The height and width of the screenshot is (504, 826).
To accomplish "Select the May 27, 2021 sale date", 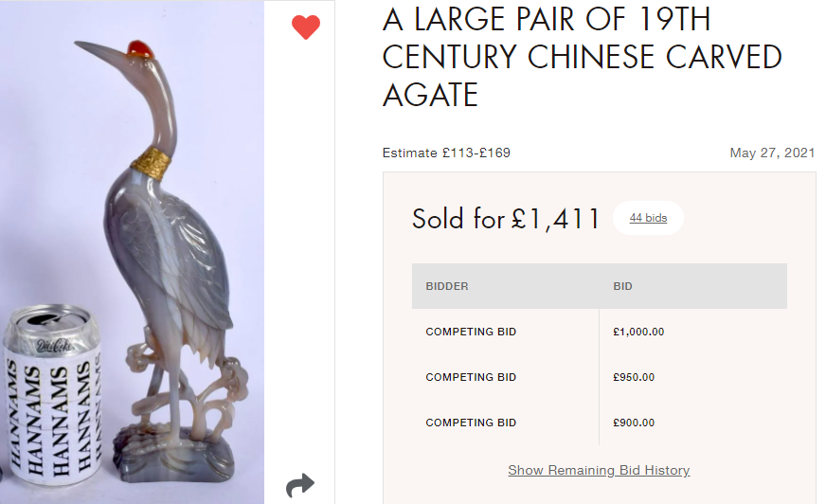I will 772,153.
